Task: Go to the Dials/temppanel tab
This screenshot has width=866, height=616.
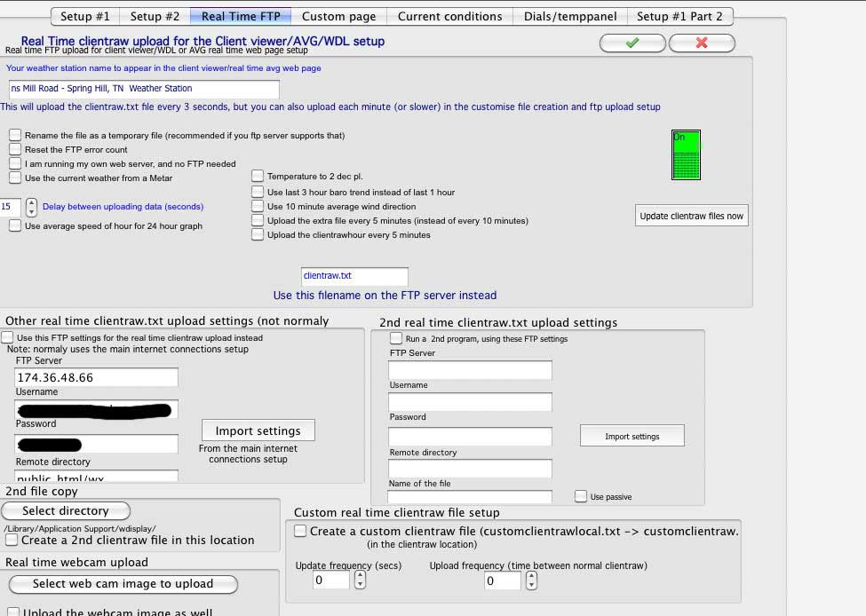Action: (570, 17)
